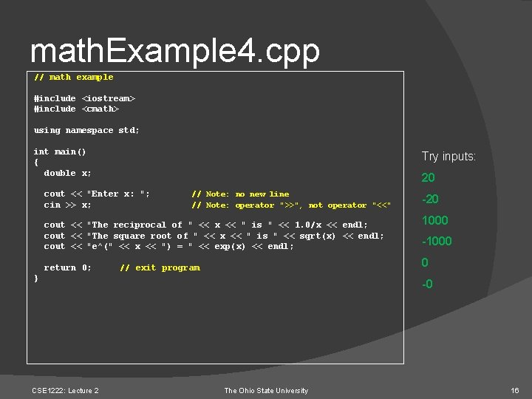
Task: Select the green input value 0
Action: tap(425, 262)
